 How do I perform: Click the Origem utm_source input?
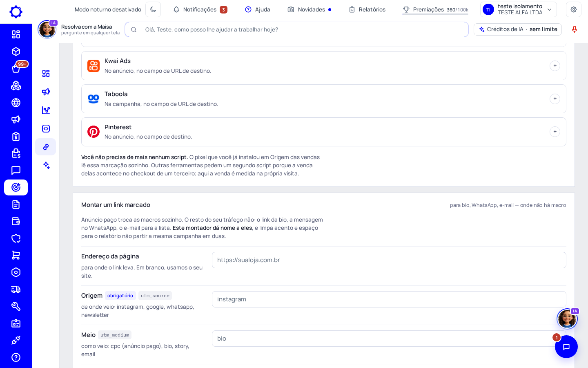click(x=389, y=299)
